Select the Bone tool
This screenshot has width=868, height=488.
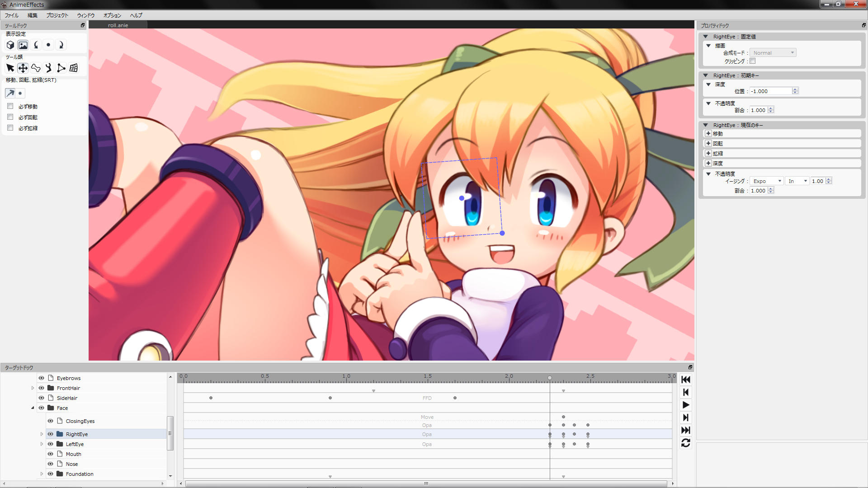pyautogui.click(x=36, y=68)
